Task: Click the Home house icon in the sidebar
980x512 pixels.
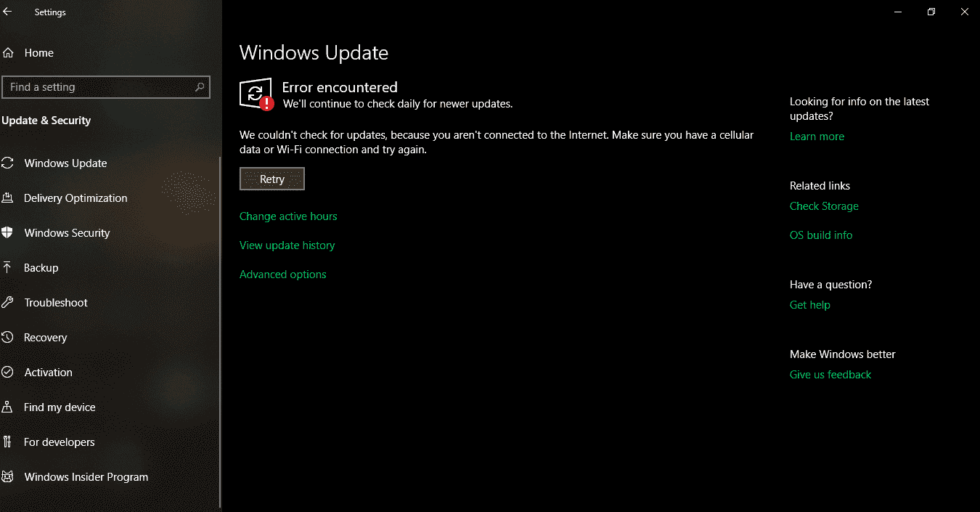Action: [x=8, y=53]
